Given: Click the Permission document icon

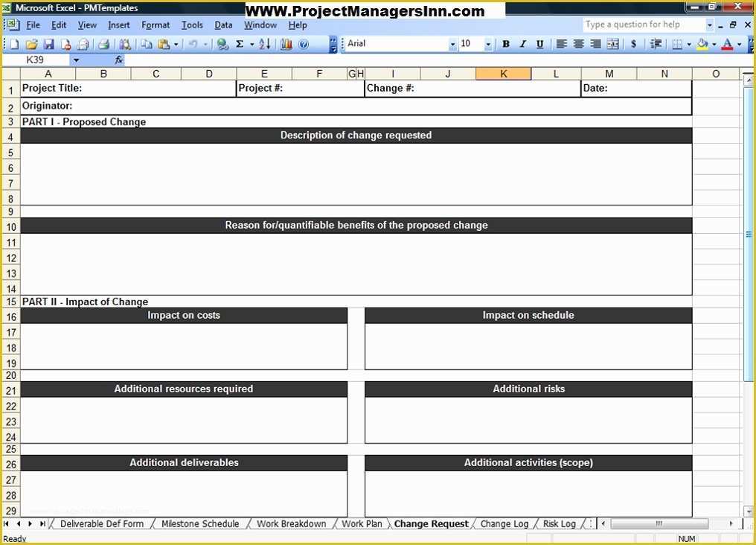Looking at the screenshot, I should coord(66,45).
